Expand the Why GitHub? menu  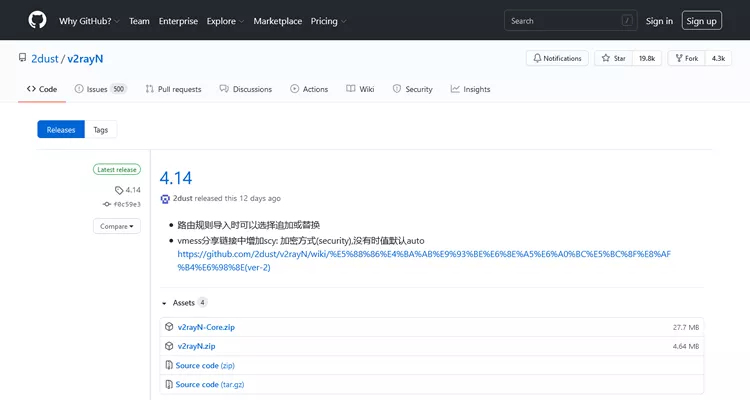pos(89,21)
